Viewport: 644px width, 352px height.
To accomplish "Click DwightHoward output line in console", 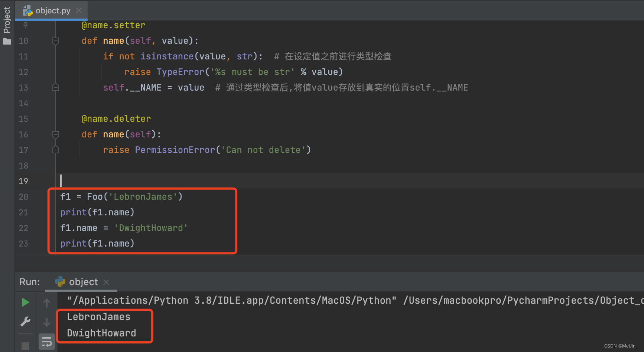I will [101, 333].
